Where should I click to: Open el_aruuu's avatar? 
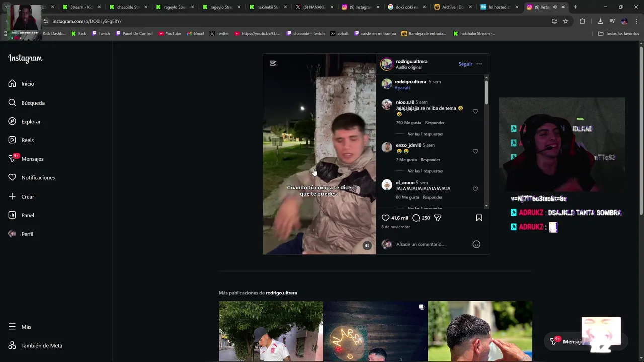(x=387, y=185)
